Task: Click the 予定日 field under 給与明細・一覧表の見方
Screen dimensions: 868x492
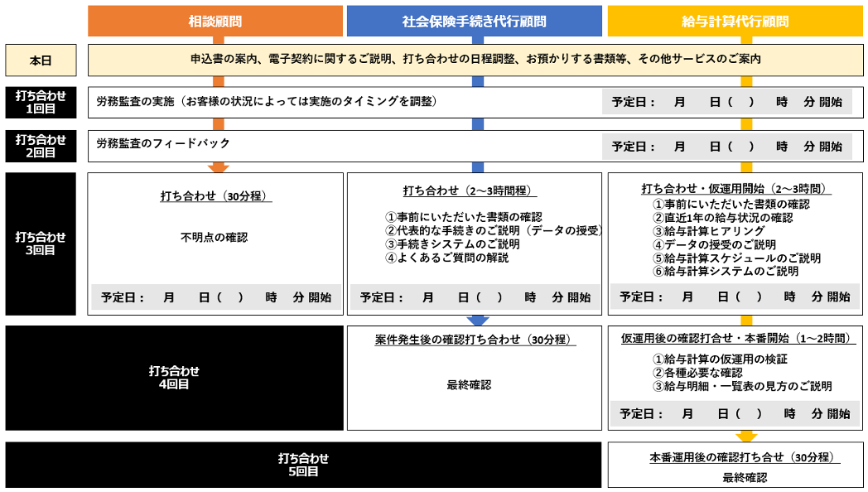Action: (735, 414)
